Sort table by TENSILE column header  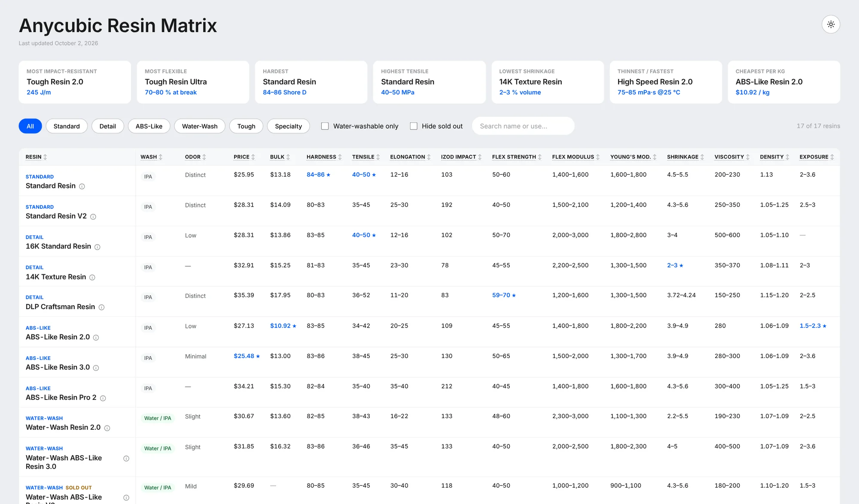(x=366, y=157)
